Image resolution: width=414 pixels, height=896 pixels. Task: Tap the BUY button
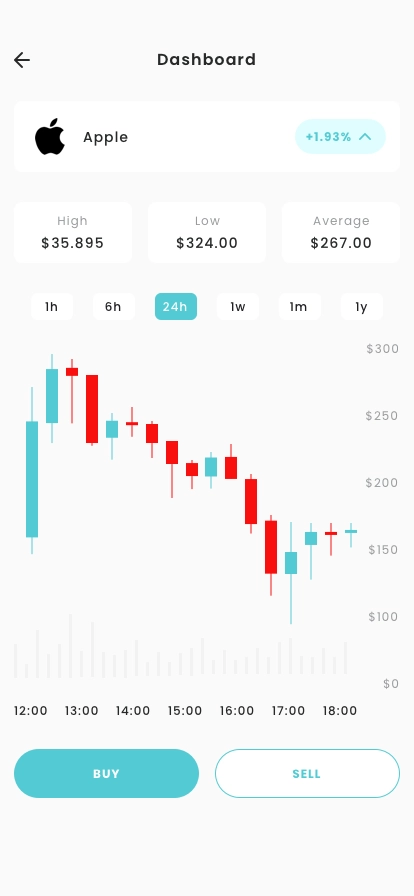[106, 774]
